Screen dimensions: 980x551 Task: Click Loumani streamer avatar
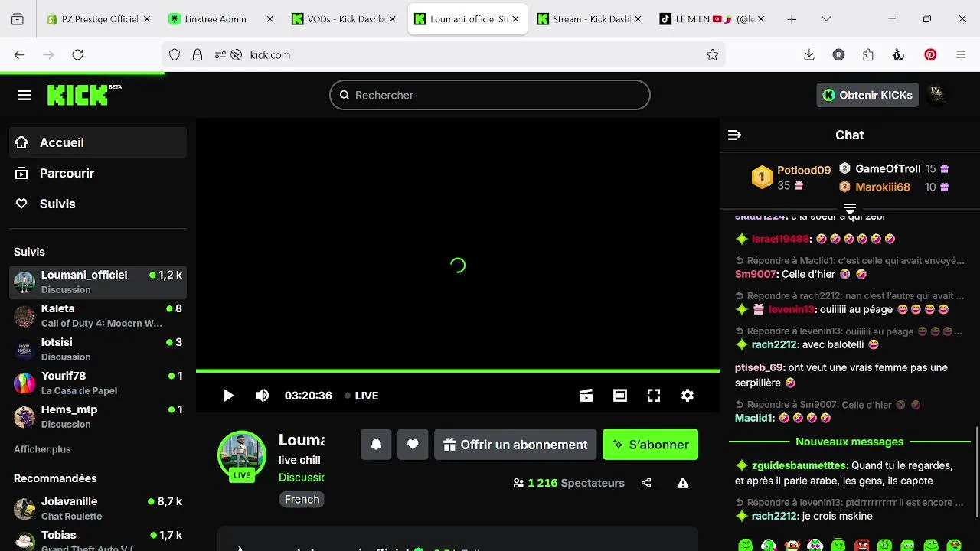(x=242, y=455)
